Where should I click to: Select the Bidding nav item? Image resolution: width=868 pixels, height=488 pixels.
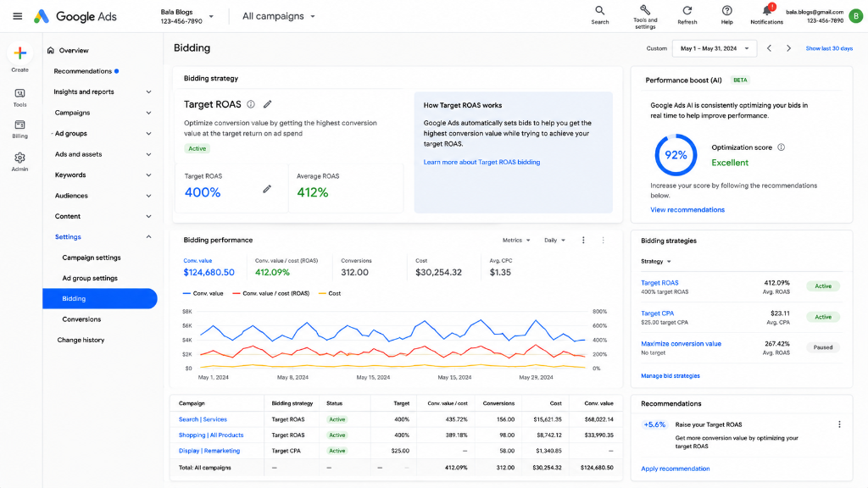point(100,299)
